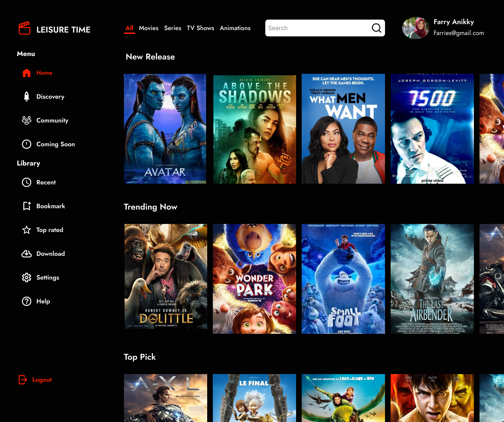The image size is (504, 422).
Task: Click the Discovery rocket icon
Action: click(27, 97)
